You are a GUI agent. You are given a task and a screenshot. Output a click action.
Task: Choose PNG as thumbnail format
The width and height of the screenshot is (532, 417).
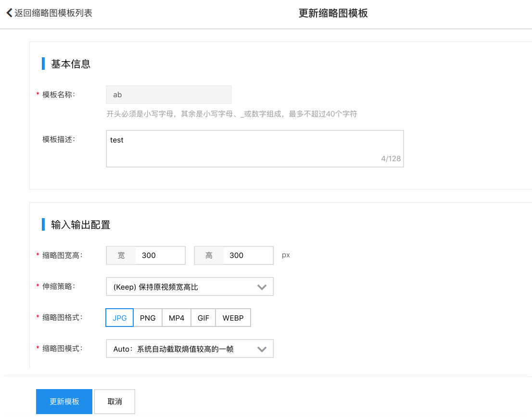pos(148,318)
